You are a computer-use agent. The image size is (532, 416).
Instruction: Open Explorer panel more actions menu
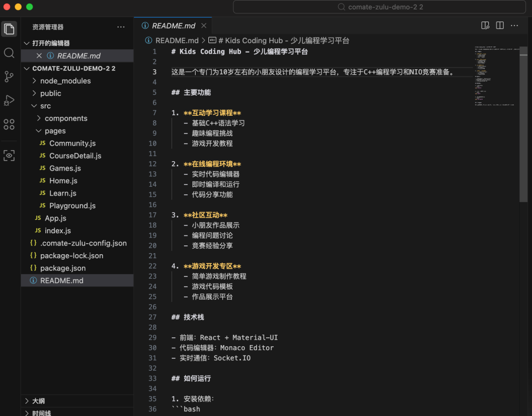pos(121,27)
